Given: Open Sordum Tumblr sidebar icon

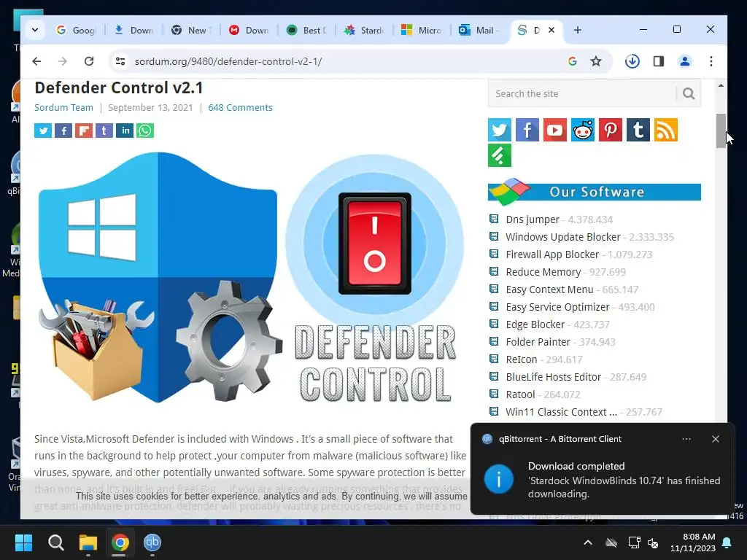Looking at the screenshot, I should (638, 130).
